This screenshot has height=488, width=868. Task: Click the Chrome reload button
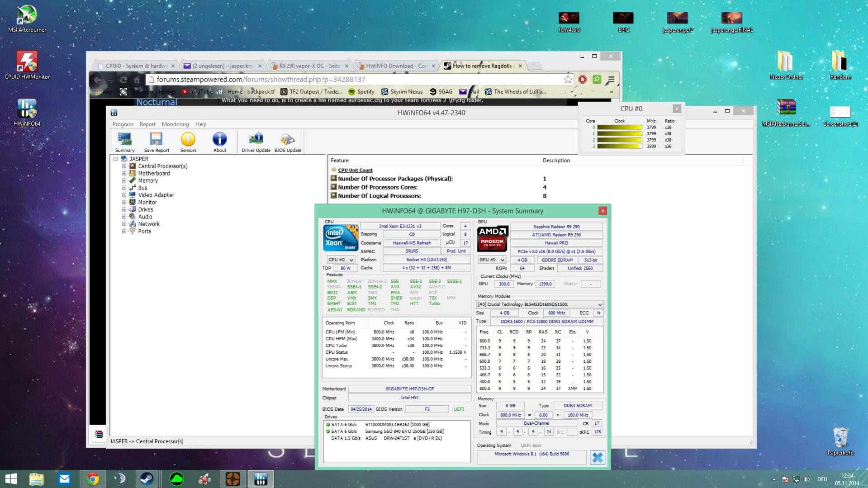click(x=123, y=80)
